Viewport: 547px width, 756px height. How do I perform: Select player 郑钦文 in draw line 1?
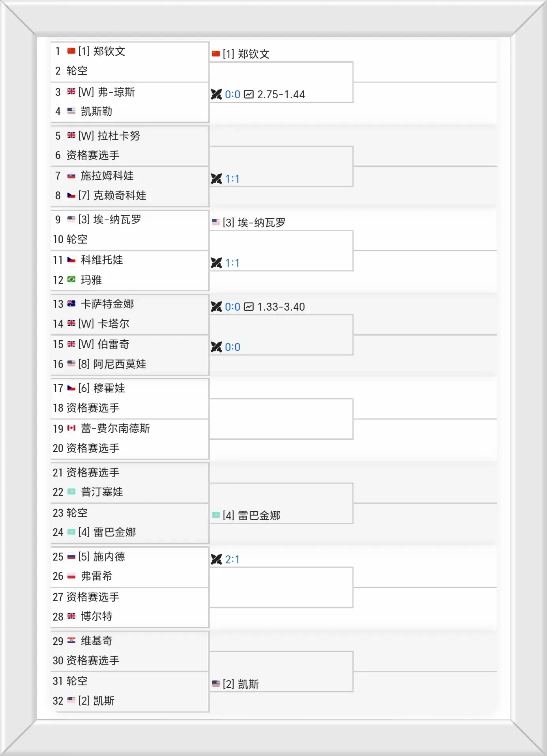109,51
